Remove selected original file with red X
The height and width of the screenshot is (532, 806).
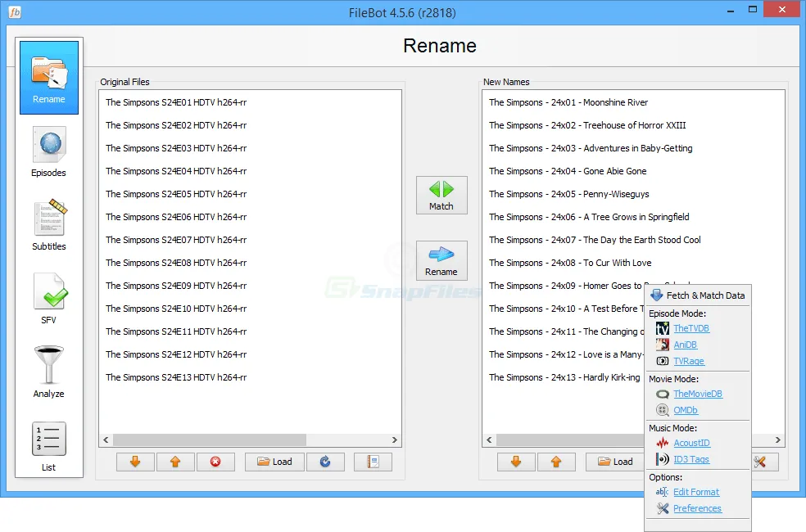coord(215,462)
